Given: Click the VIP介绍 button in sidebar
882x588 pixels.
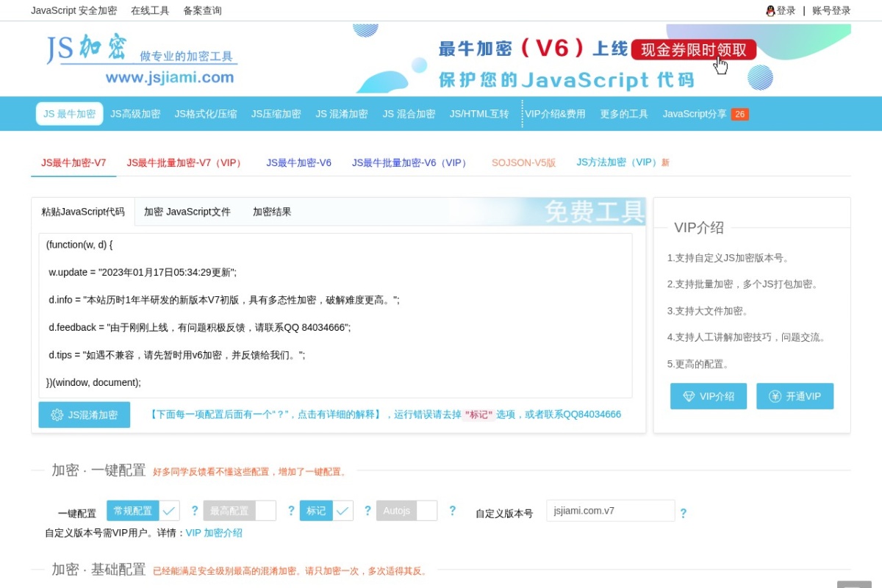Looking at the screenshot, I should click(x=709, y=396).
